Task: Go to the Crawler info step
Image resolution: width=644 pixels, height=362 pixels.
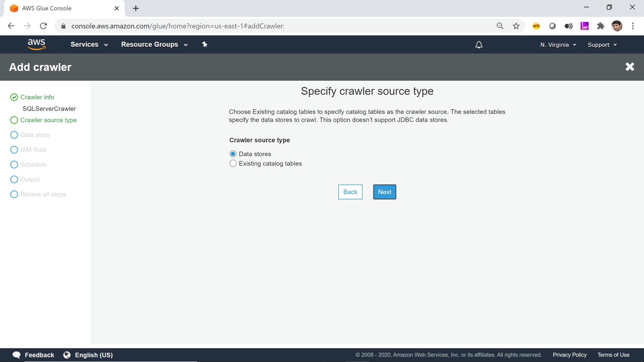Action: pyautogui.click(x=37, y=97)
